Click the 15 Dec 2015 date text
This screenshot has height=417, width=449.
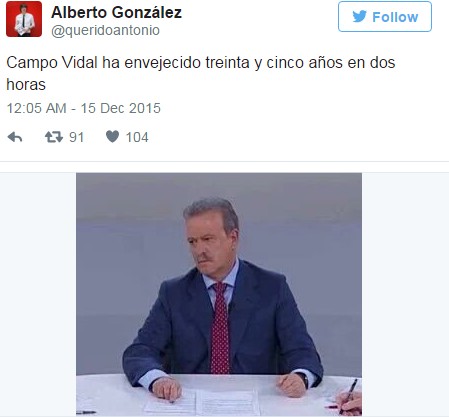point(121,108)
